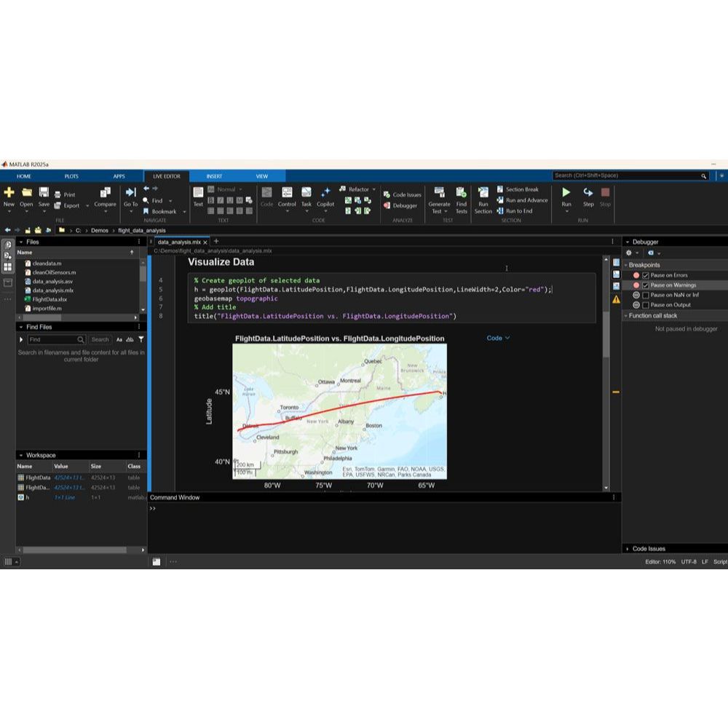Insert a Section Break
This screenshot has width=728, height=728.
coord(518,189)
